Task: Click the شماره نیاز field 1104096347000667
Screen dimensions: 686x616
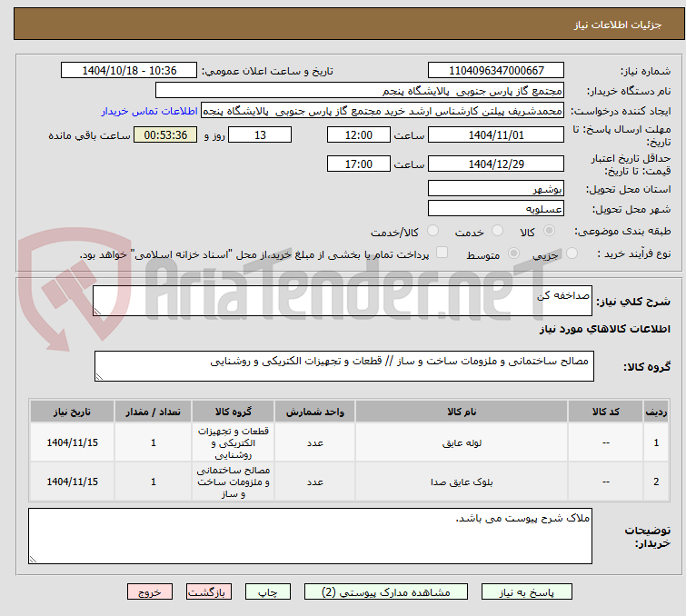Action: (x=496, y=71)
